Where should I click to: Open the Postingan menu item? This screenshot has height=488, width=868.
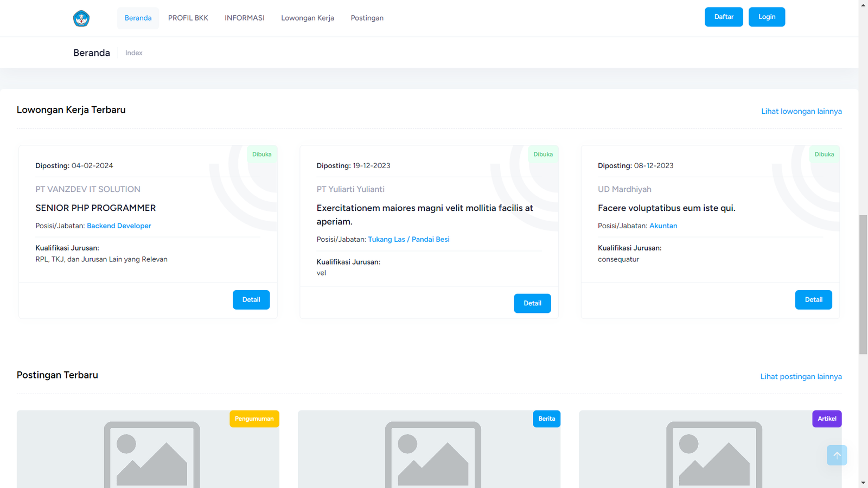pyautogui.click(x=367, y=18)
